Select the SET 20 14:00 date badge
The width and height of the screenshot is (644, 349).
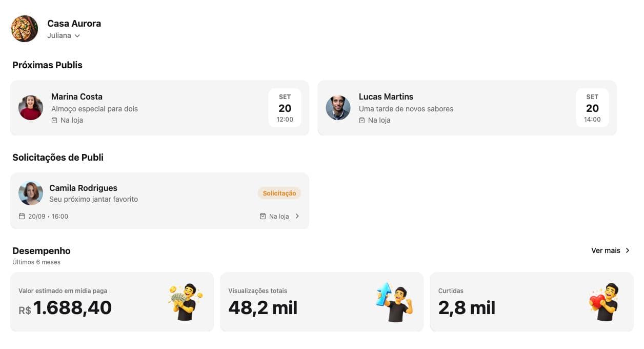pyautogui.click(x=592, y=108)
